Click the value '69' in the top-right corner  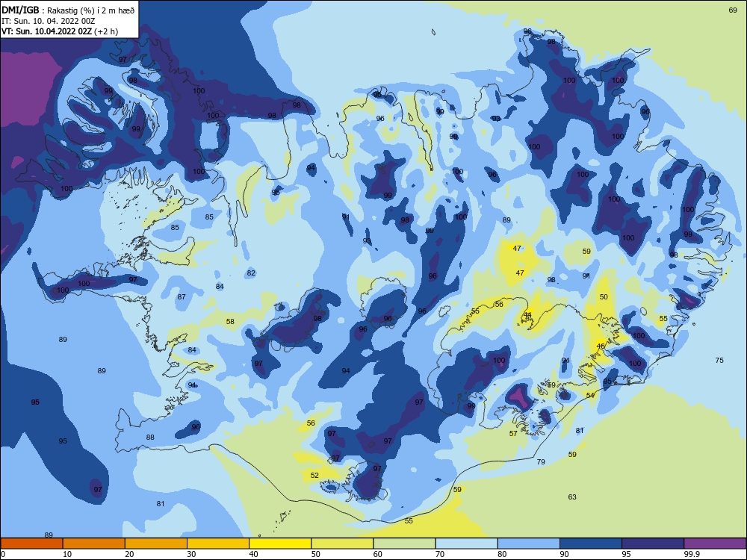[734, 10]
